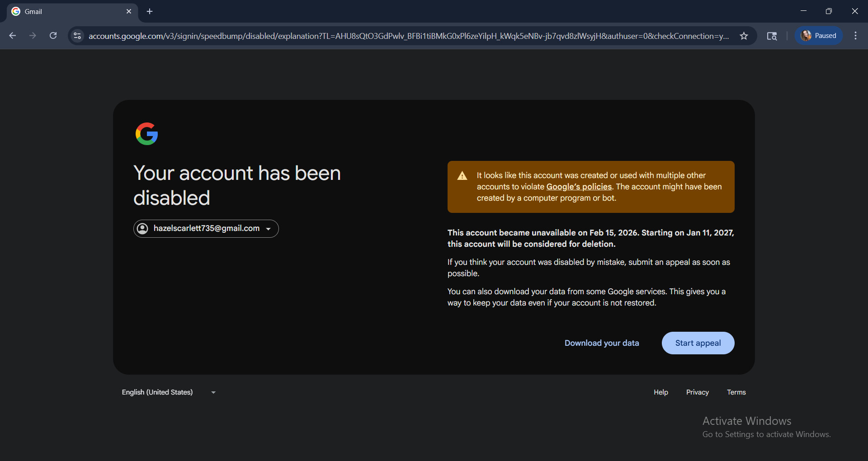
Task: Open the Paused profile menu
Action: [x=818, y=36]
